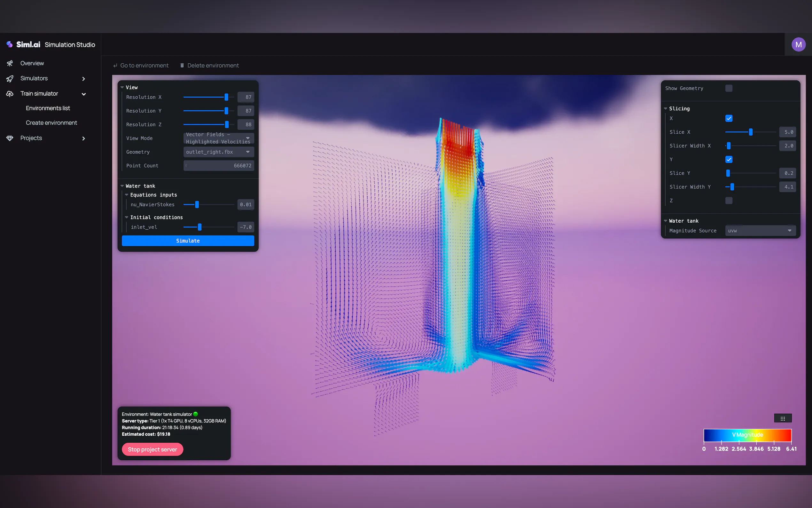Click Stop project server button
812x508 pixels.
coord(152,449)
